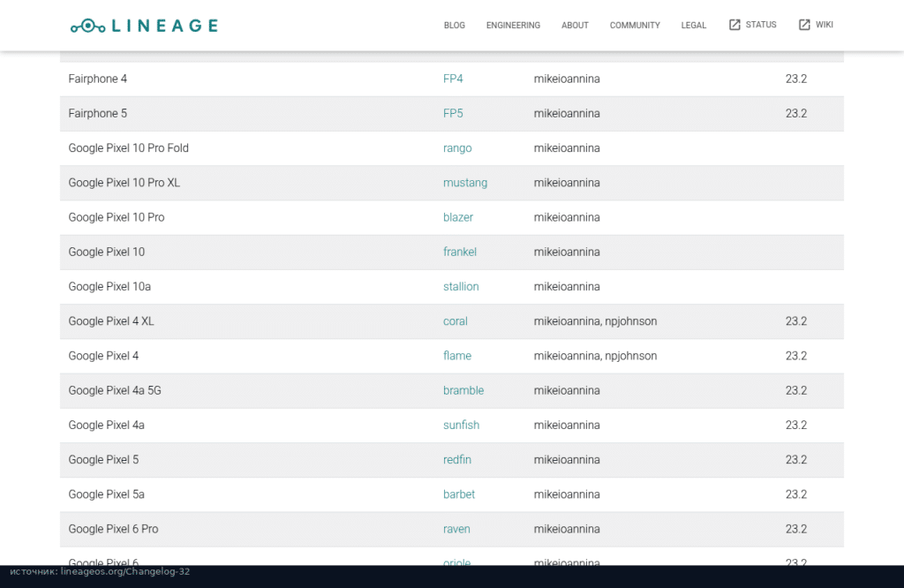Screen dimensions: 904x588
Task: Select the Fairphone 4 device name
Action: pos(97,79)
